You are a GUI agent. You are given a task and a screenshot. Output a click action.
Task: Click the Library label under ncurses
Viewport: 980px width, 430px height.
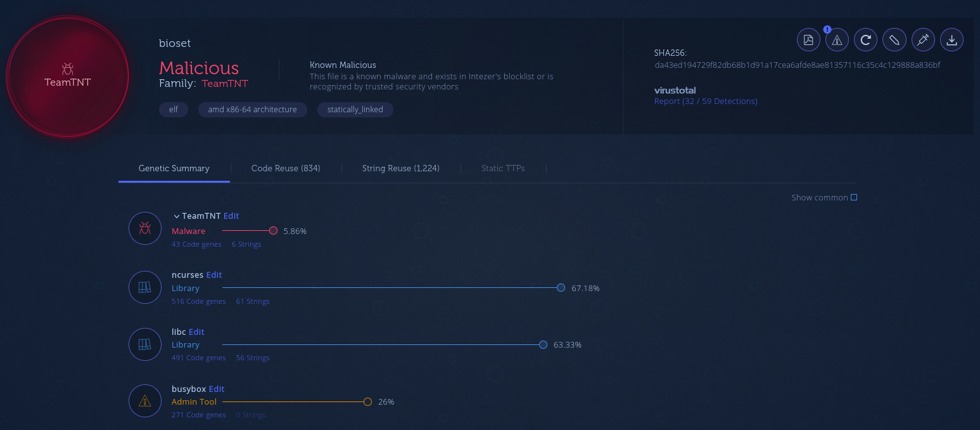pyautogui.click(x=186, y=288)
